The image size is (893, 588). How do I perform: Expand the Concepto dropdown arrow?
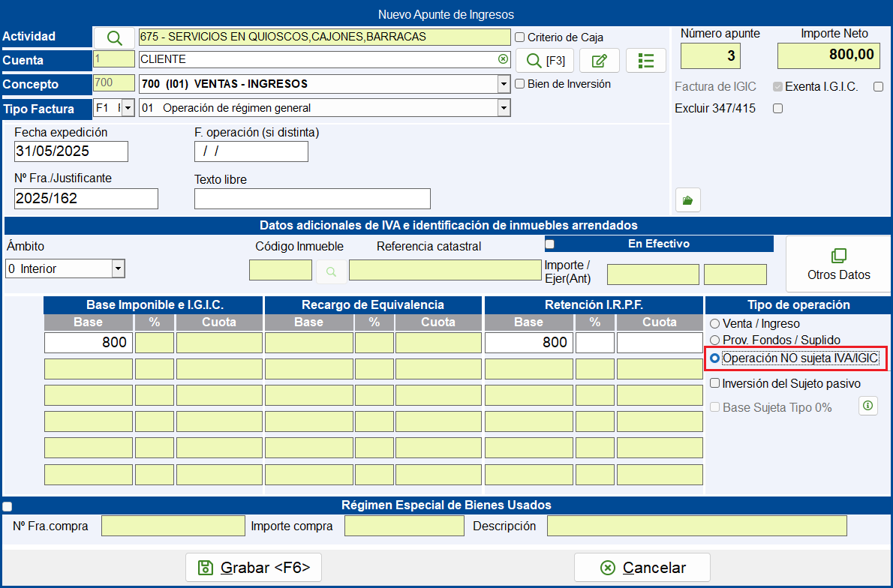pyautogui.click(x=504, y=84)
